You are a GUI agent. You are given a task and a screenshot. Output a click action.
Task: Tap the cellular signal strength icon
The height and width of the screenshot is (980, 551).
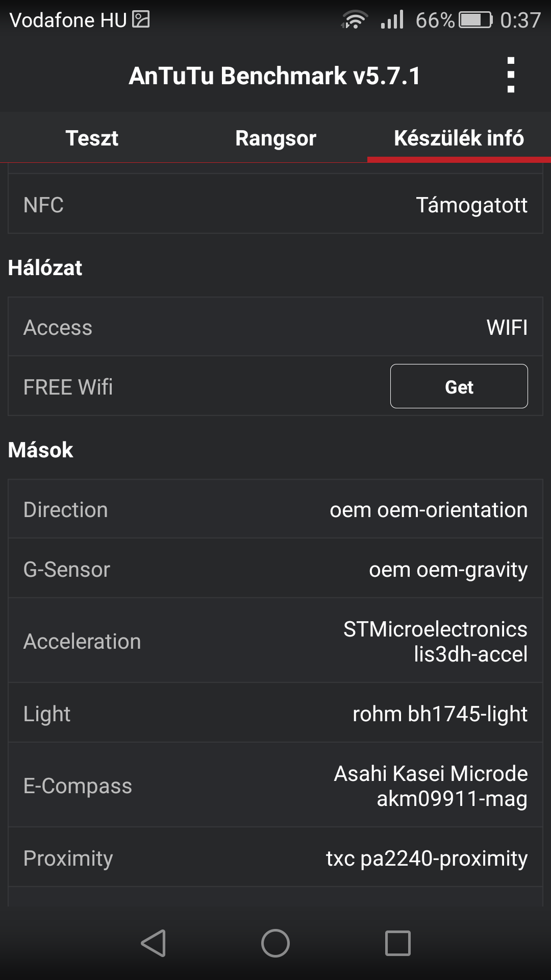(x=392, y=20)
